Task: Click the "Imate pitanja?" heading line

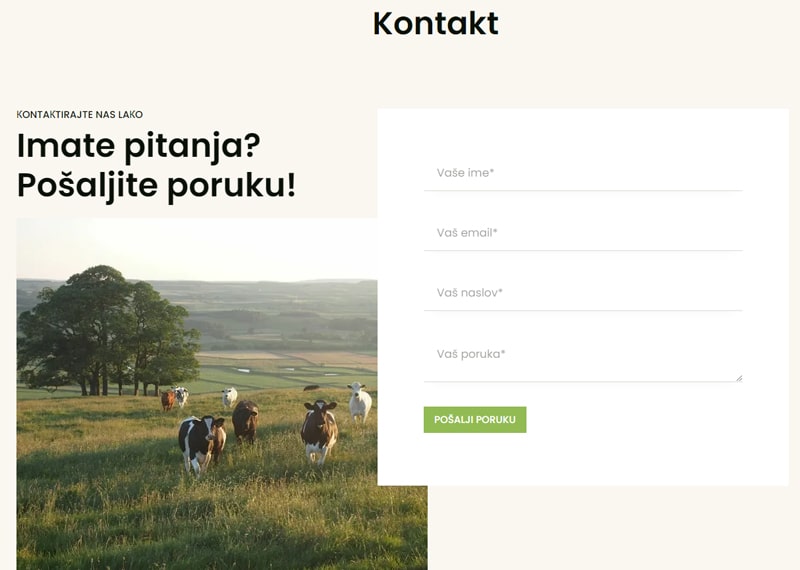Action: click(x=138, y=147)
